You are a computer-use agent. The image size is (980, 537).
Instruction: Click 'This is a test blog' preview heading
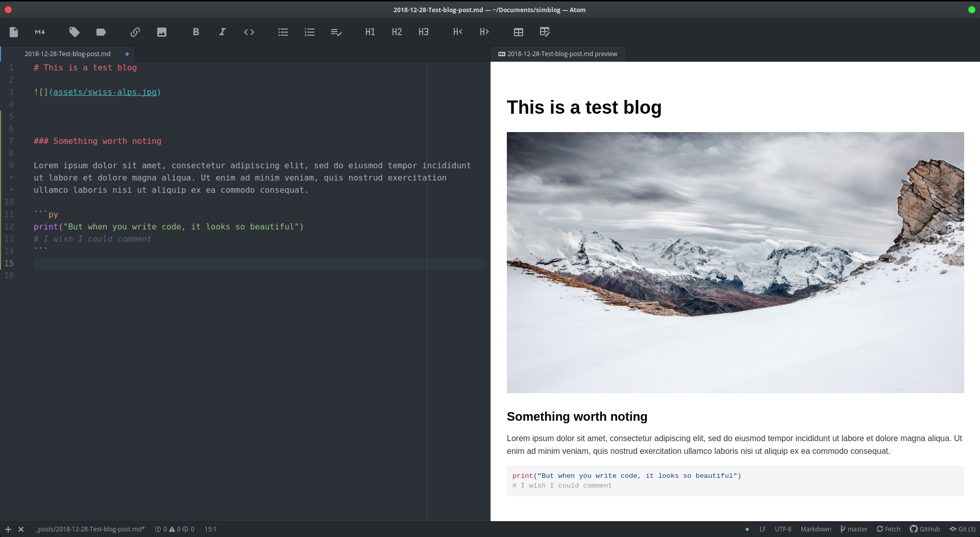[584, 108]
